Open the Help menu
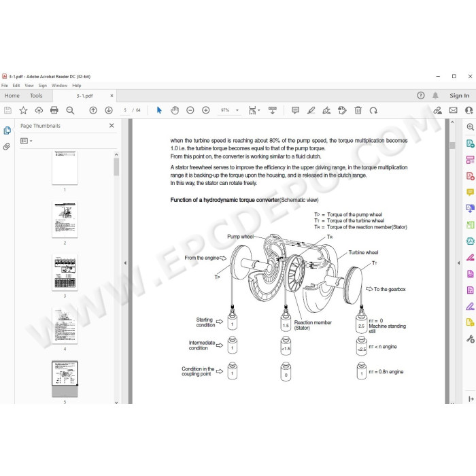 click(76, 86)
